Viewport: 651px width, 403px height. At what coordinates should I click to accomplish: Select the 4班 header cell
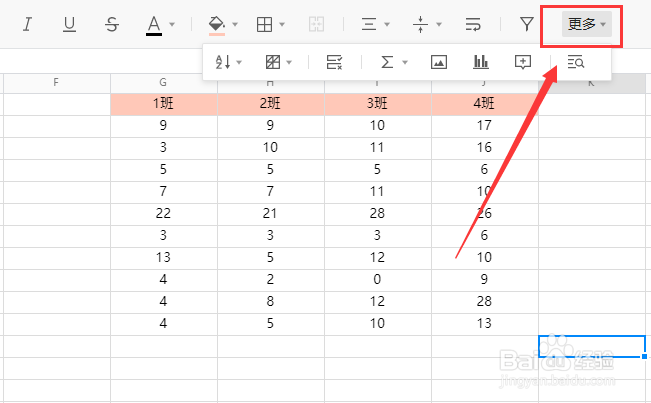coord(485,104)
